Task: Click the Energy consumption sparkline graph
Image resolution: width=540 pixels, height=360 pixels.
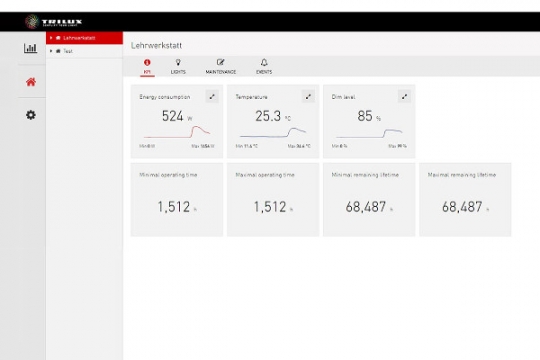Action: 177,132
